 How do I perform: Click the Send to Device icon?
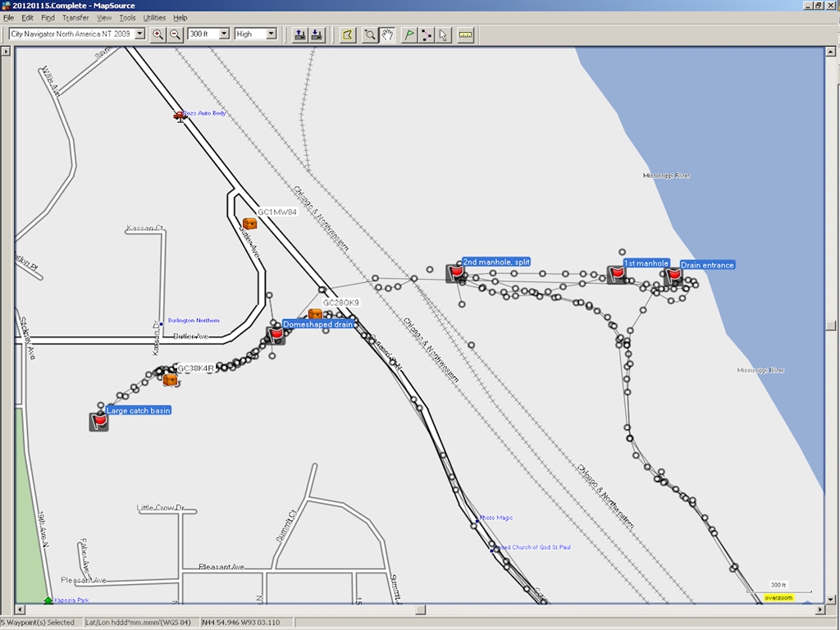(299, 34)
